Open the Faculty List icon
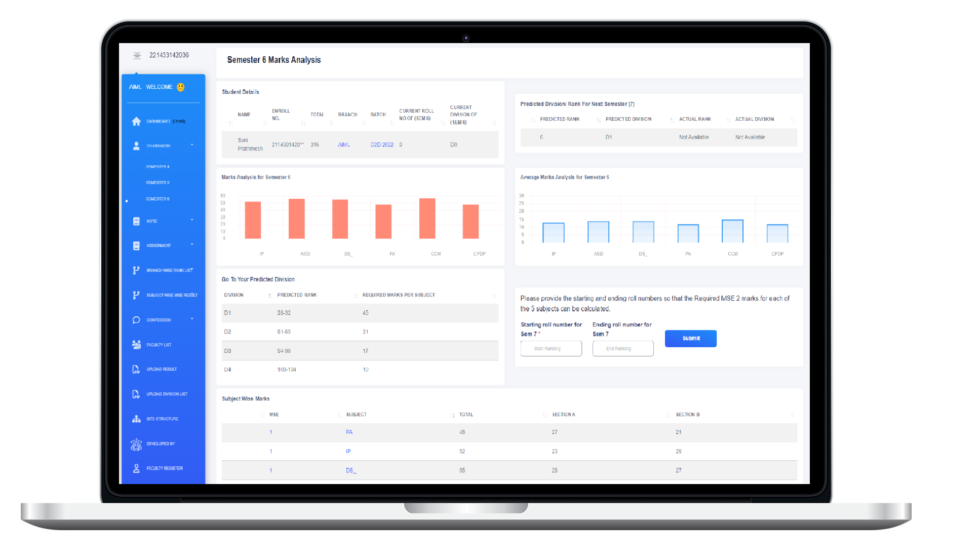This screenshot has width=980, height=554. (136, 344)
